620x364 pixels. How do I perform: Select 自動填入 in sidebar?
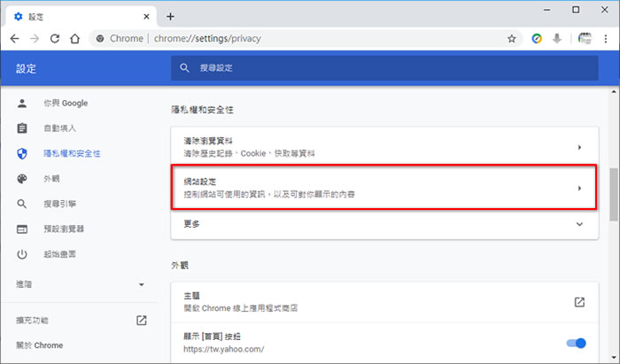[59, 128]
